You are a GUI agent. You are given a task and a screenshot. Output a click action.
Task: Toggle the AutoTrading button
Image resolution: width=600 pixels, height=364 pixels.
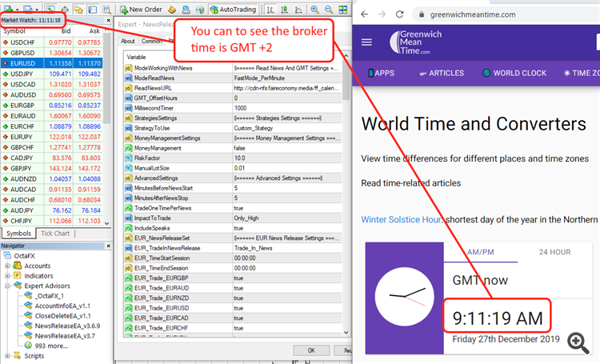pos(233,9)
